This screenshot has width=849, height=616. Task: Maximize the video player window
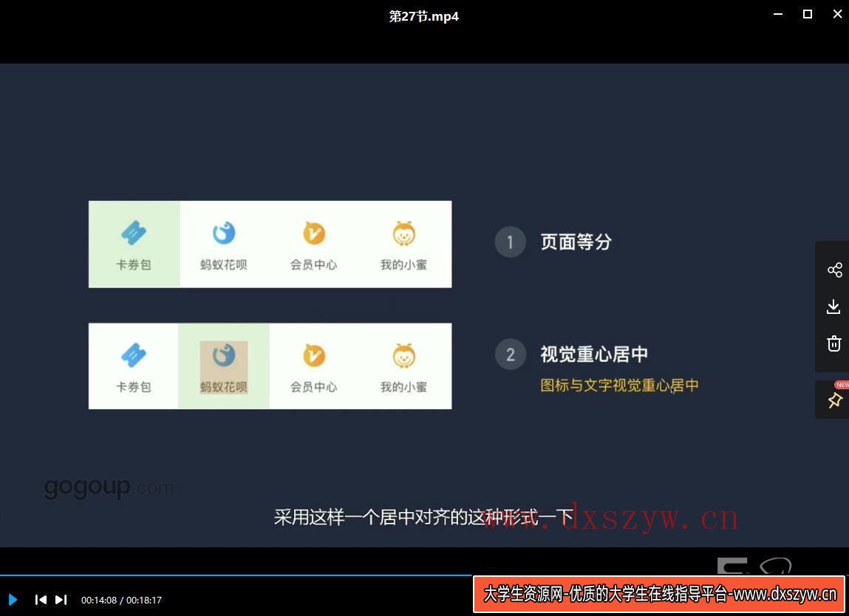[808, 15]
